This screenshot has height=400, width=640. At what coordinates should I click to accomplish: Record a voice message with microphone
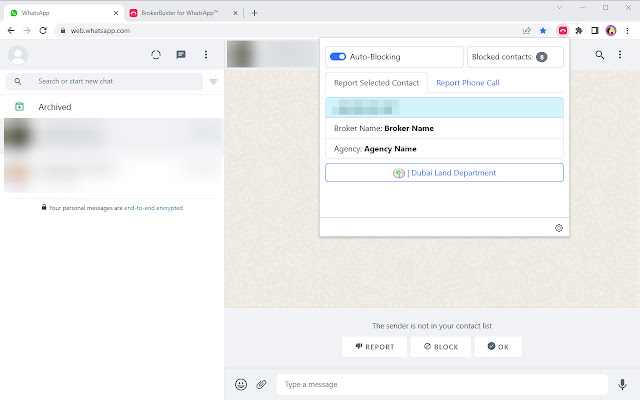point(622,384)
